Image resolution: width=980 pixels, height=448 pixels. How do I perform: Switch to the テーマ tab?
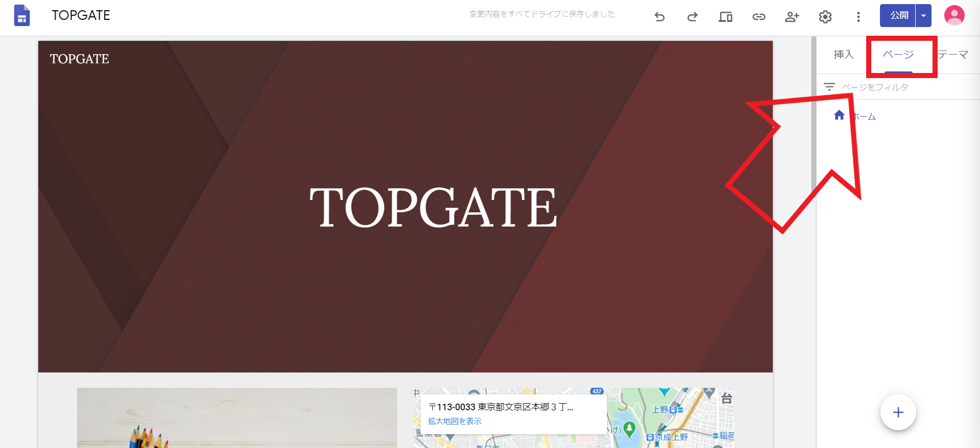953,55
